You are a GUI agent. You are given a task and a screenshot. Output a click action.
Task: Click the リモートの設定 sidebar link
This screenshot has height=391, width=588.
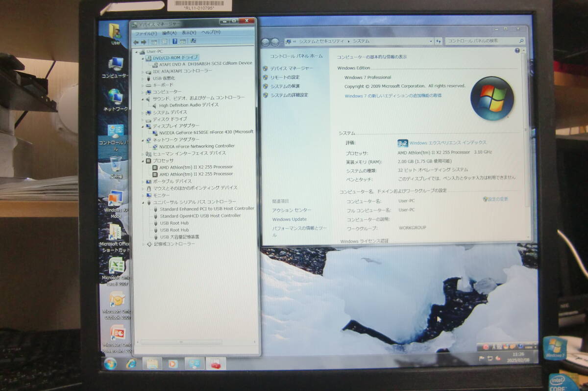(x=285, y=77)
